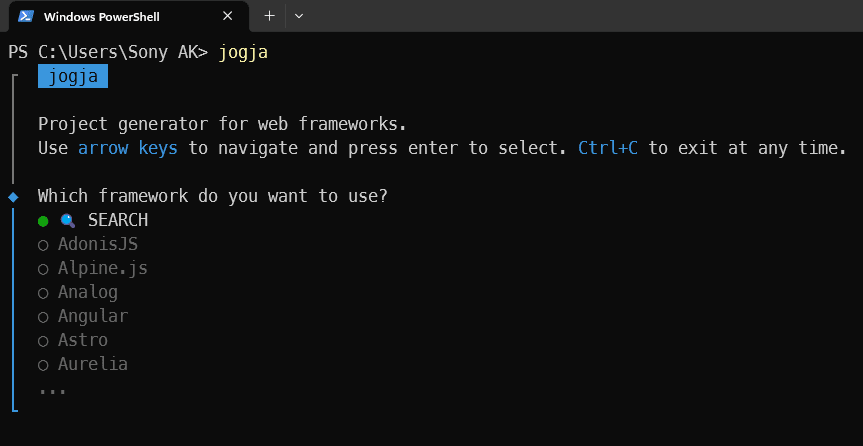Choose the Alpine.js radio option
This screenshot has height=446, width=863.
coord(43,269)
